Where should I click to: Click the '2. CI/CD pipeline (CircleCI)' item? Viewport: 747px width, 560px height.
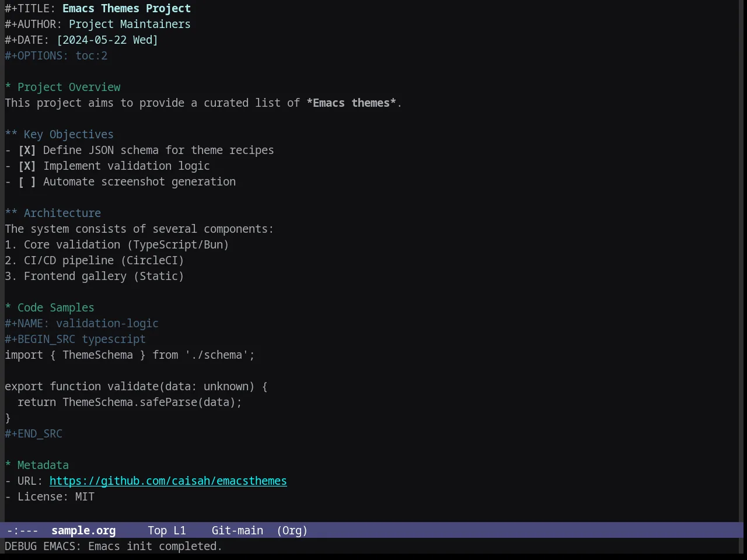(x=95, y=261)
